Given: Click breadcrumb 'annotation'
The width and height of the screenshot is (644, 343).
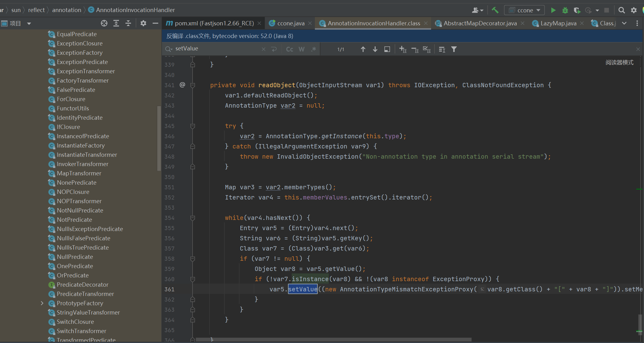Looking at the screenshot, I should click(x=66, y=10).
